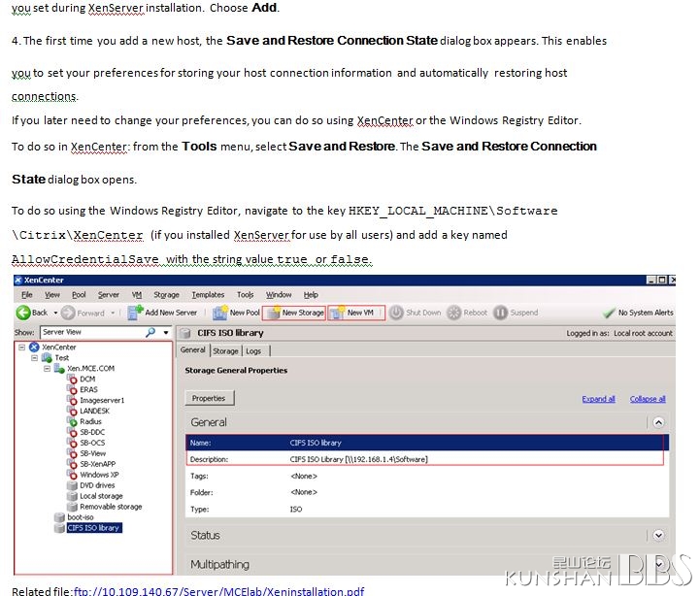The image size is (700, 596).
Task: Open the VM menu
Action: (137, 295)
